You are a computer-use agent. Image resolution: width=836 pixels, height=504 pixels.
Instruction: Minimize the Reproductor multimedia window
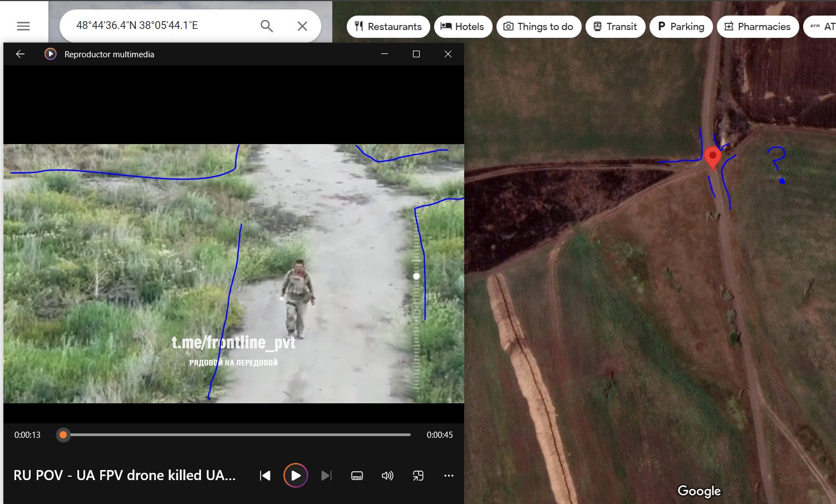click(385, 54)
